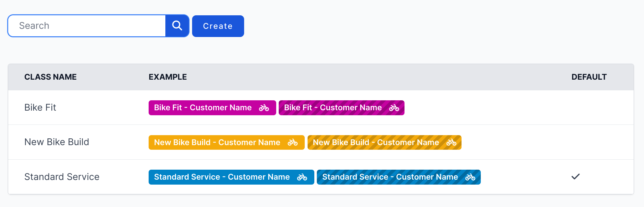Toggle default status for Standard Service
Viewport: 644px width, 207px height.
pyautogui.click(x=576, y=176)
